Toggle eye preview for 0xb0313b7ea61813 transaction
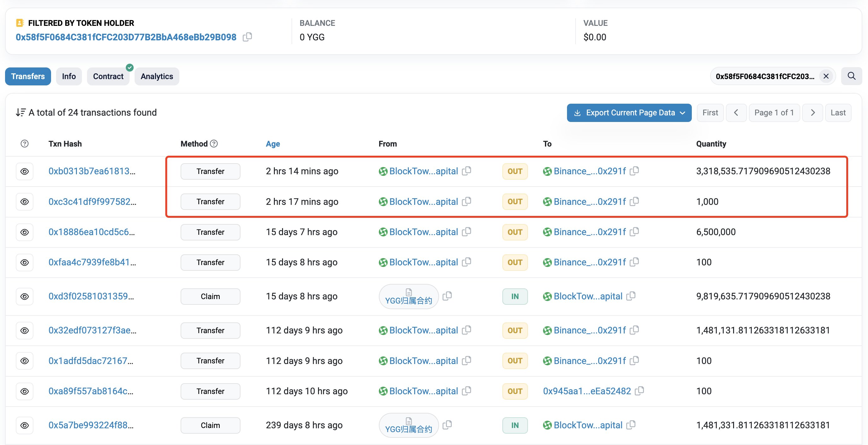The image size is (868, 445). [25, 171]
